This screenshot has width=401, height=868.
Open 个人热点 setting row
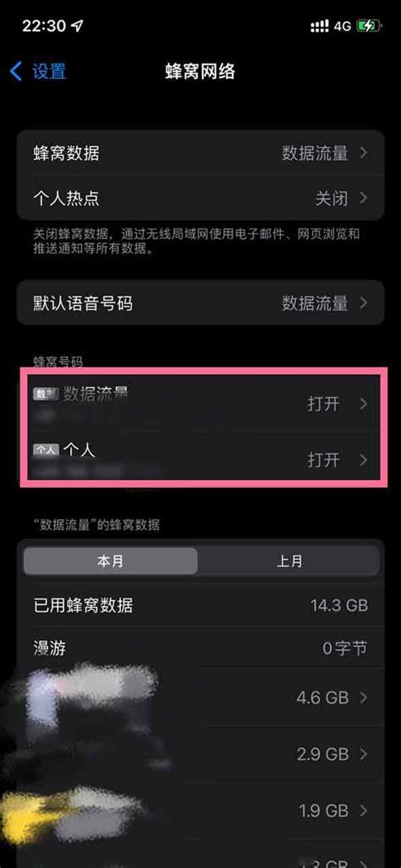click(200, 198)
